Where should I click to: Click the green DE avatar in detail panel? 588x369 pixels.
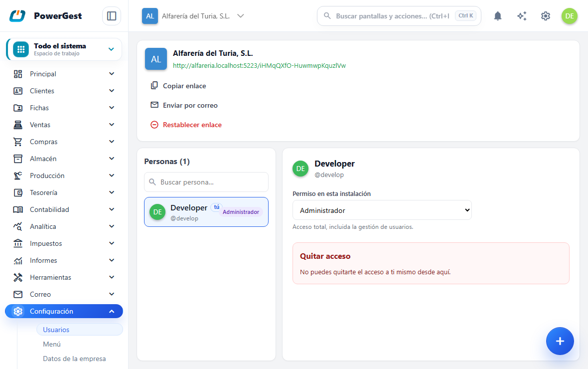click(300, 169)
